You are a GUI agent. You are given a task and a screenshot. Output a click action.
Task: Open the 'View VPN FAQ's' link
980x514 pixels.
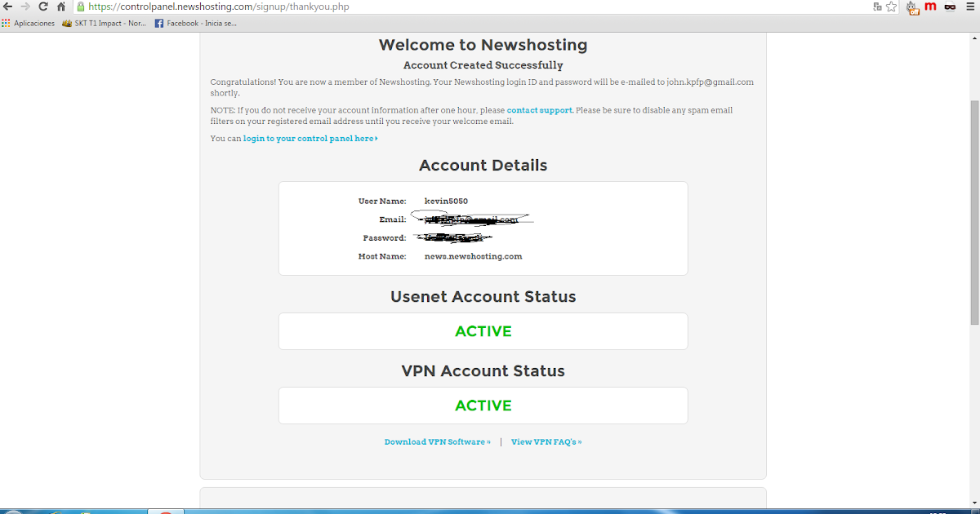pyautogui.click(x=546, y=442)
